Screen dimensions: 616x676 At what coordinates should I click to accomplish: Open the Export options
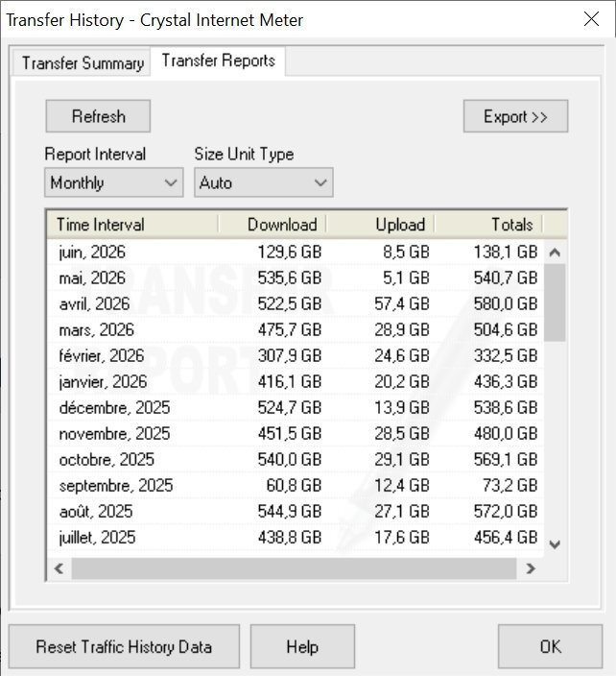tap(515, 116)
